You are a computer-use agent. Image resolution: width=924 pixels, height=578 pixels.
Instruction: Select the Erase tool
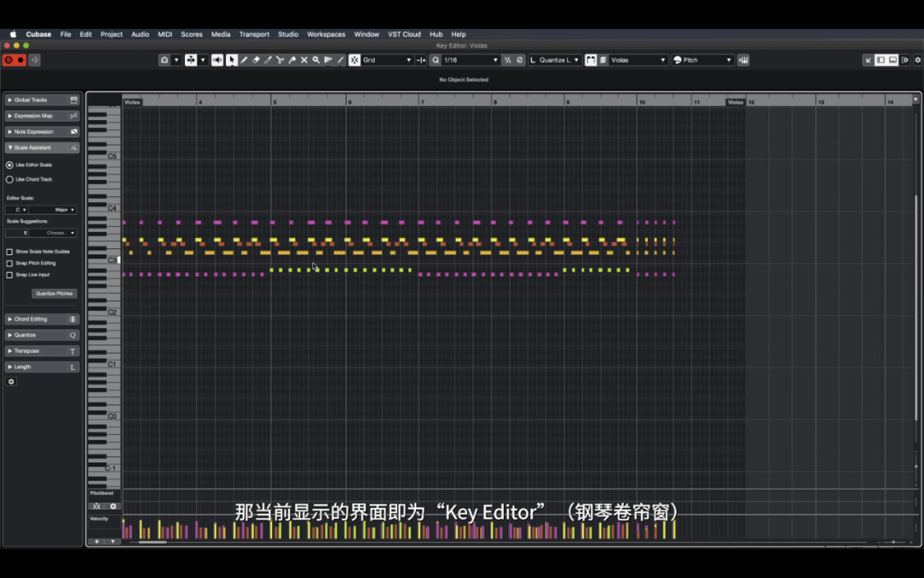[x=256, y=60]
